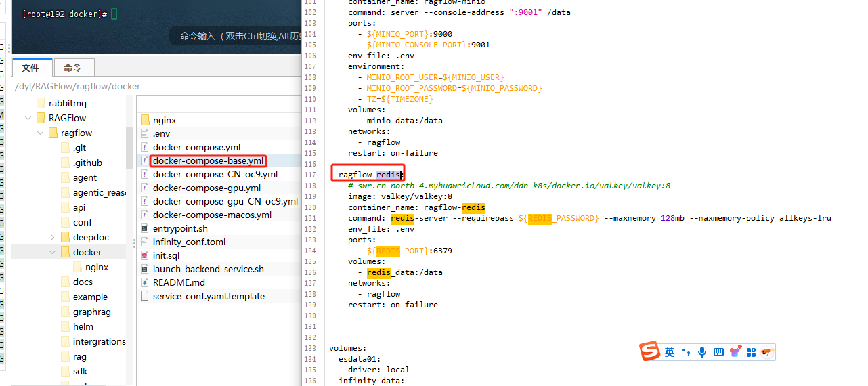
Task: Collapse the ragflow subfolder node
Action: point(41,133)
